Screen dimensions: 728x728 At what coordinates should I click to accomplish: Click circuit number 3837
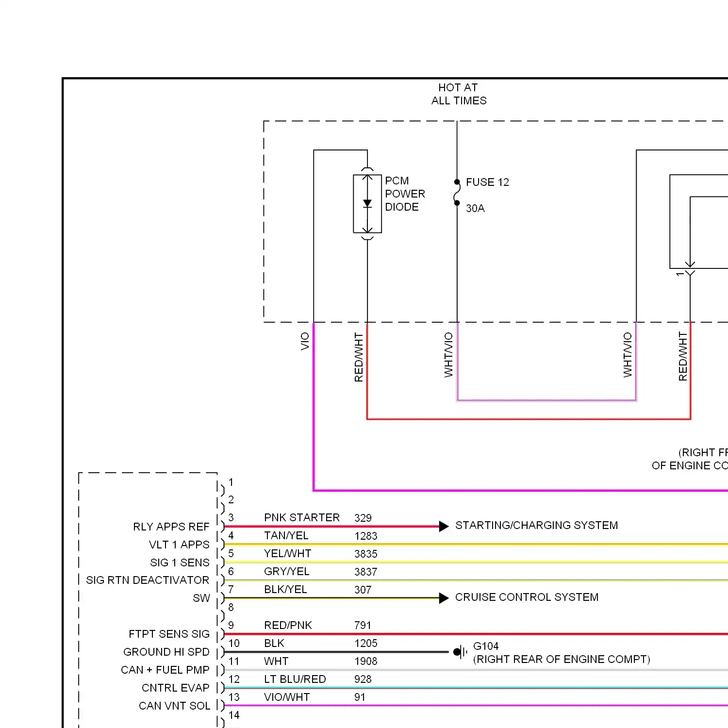click(x=365, y=572)
